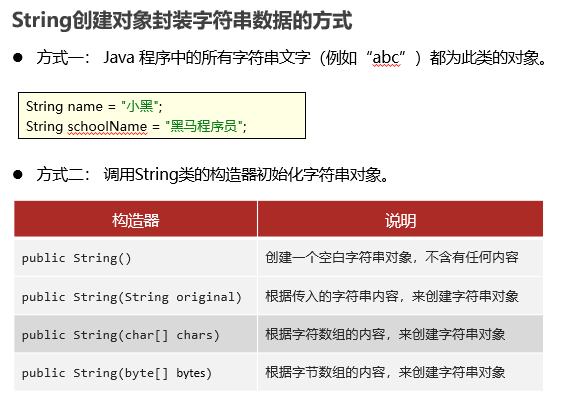Image resolution: width=566 pixels, height=397 pixels.
Task: Click the green string "黑马程序员"
Action: [204, 126]
